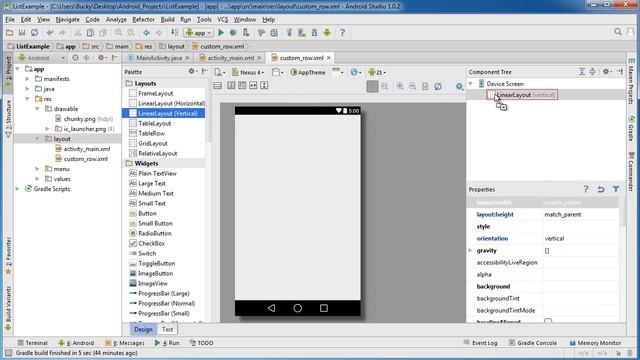Click the Open folder icon in toolbar

(9, 33)
